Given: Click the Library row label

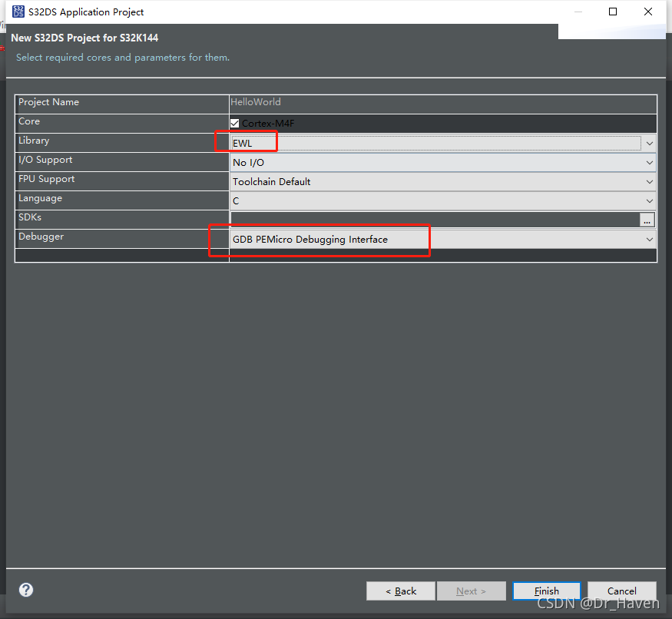Looking at the screenshot, I should 34,141.
